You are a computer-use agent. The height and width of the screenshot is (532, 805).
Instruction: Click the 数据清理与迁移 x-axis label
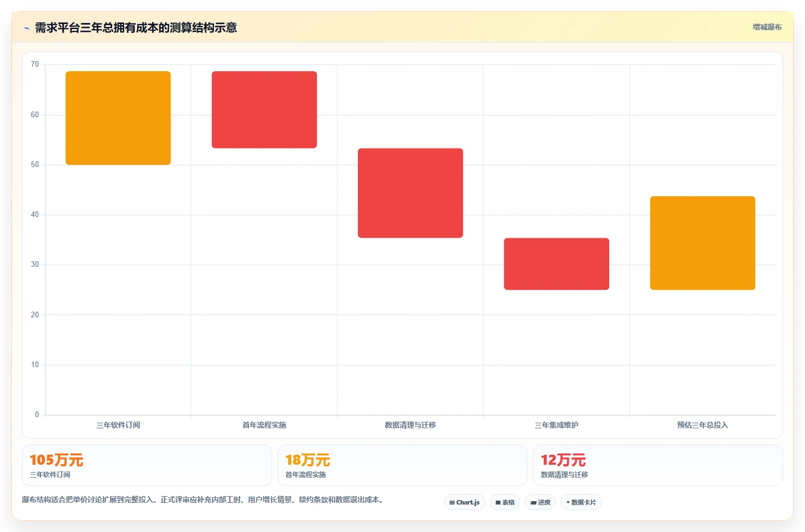pyautogui.click(x=411, y=425)
